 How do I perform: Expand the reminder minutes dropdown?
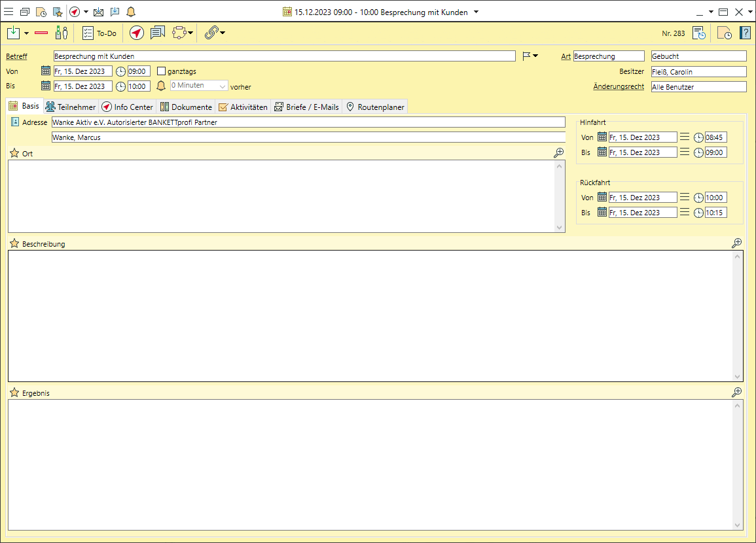(223, 86)
